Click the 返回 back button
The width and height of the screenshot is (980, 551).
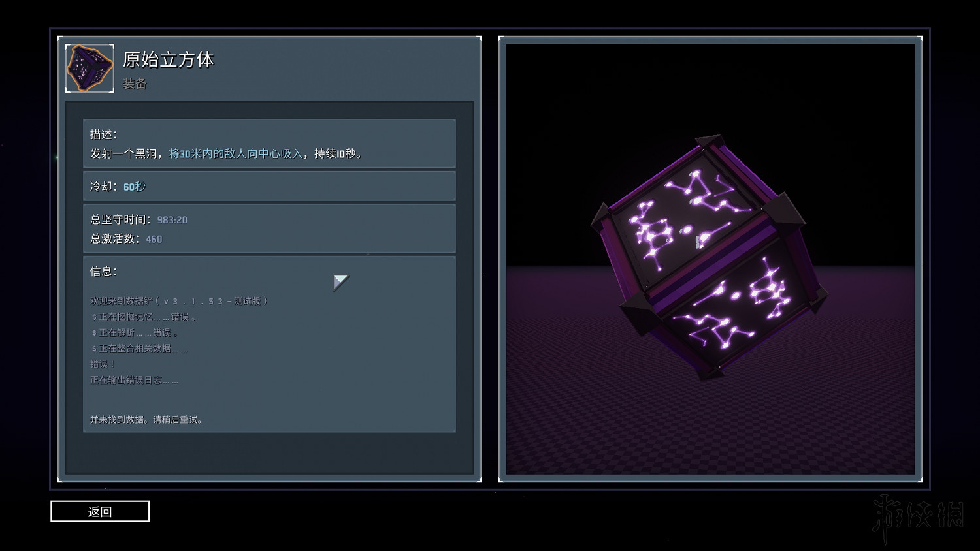tap(100, 511)
